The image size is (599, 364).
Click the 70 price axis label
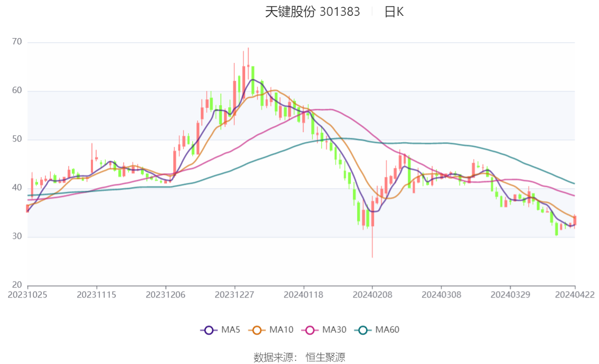point(17,42)
